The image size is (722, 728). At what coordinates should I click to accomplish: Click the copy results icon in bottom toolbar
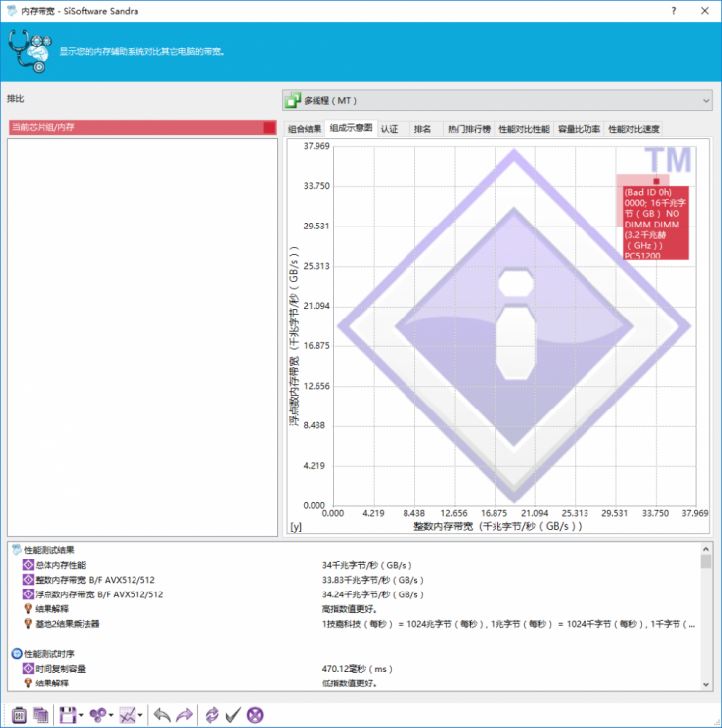pos(41,714)
